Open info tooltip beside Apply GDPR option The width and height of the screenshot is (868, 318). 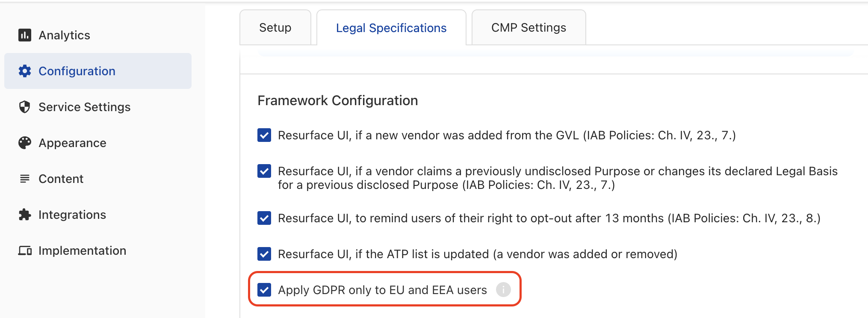503,290
